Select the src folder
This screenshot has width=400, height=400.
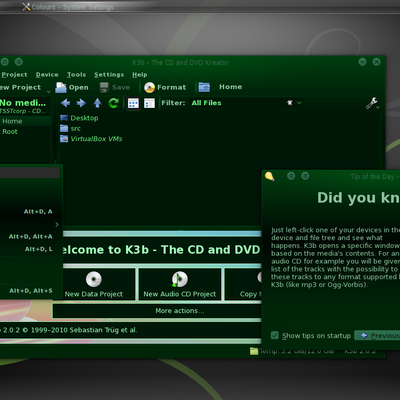70,128
